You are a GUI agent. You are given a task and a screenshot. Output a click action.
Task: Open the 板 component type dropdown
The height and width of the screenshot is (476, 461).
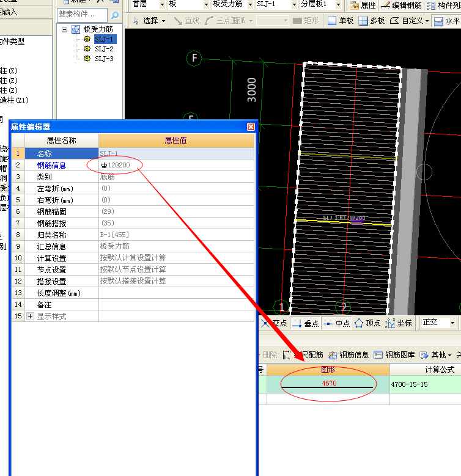[206, 4]
